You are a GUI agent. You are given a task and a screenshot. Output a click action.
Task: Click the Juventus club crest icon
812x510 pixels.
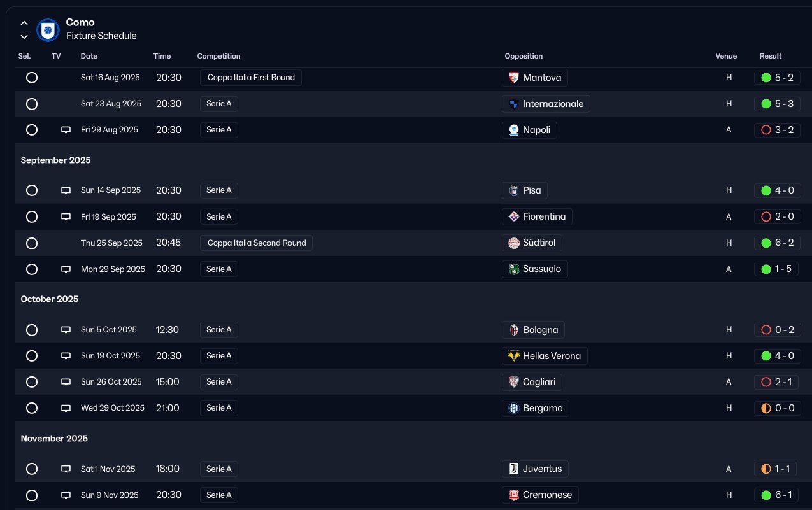[514, 469]
